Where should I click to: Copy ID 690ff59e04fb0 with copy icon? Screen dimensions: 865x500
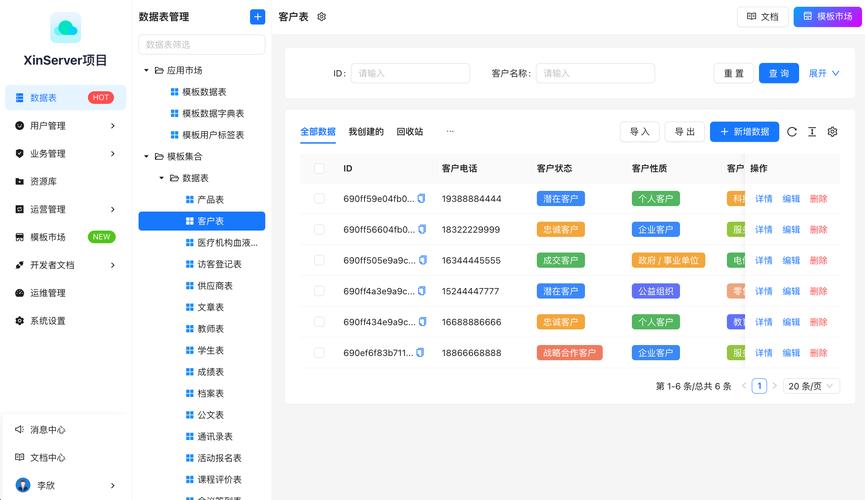pos(421,198)
